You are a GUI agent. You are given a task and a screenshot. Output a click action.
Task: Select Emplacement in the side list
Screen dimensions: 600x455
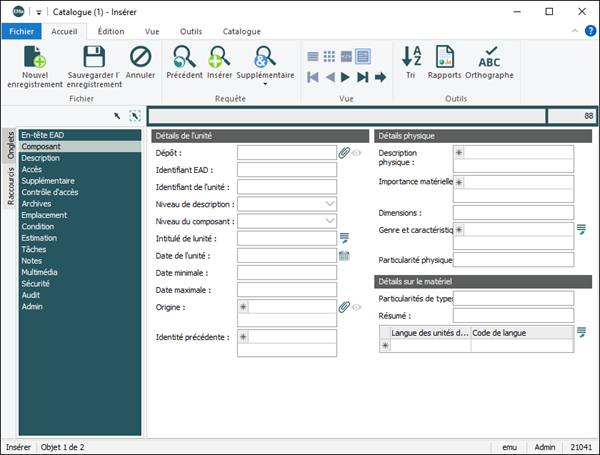44,215
